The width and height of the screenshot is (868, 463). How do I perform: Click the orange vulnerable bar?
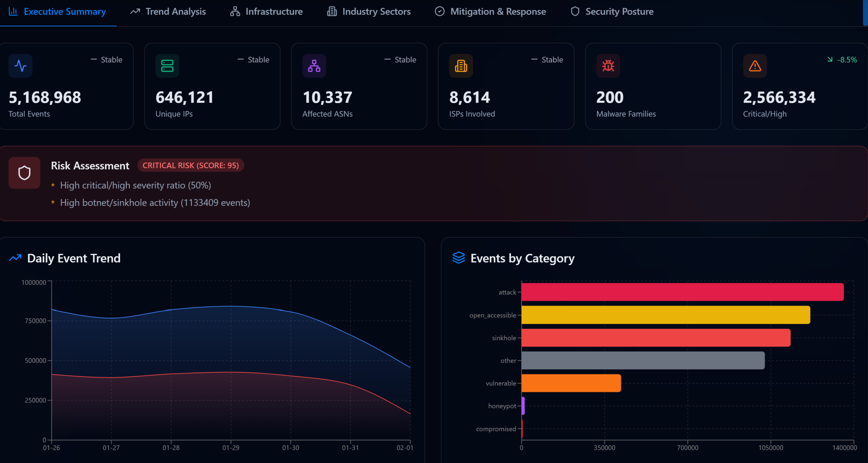click(x=571, y=383)
